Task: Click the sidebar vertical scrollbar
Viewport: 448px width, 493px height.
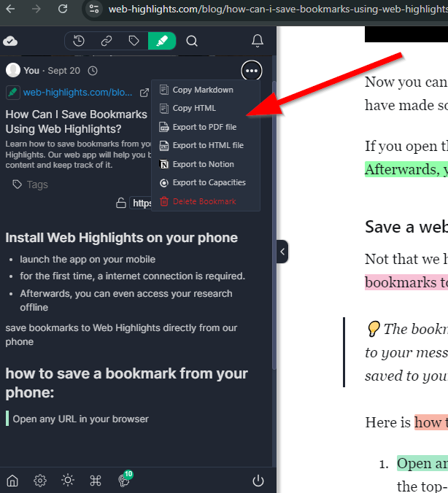Action: pyautogui.click(x=274, y=225)
